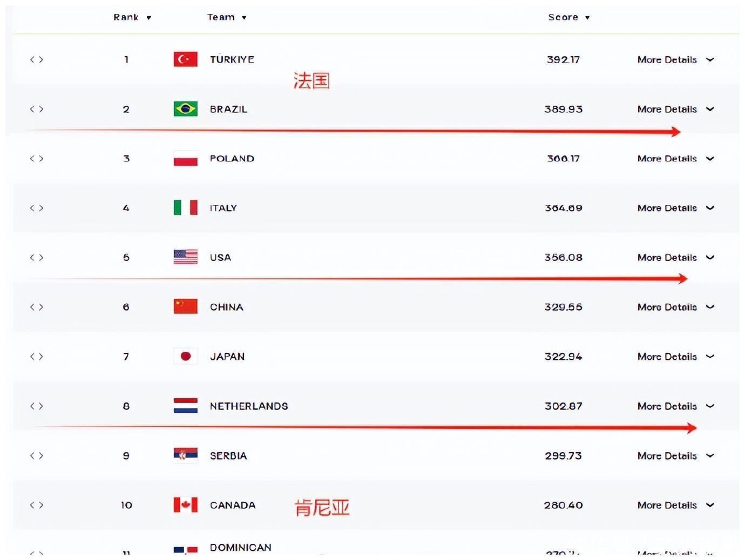Viewport: 745px width, 560px height.
Task: Sort the table by Score column
Action: (x=568, y=17)
